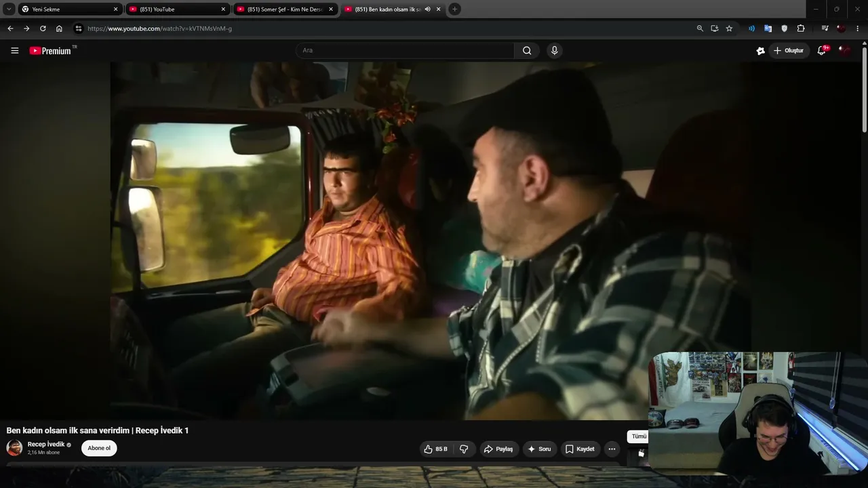This screenshot has width=868, height=488.
Task: Dislike the Recep İvedik video
Action: click(464, 449)
